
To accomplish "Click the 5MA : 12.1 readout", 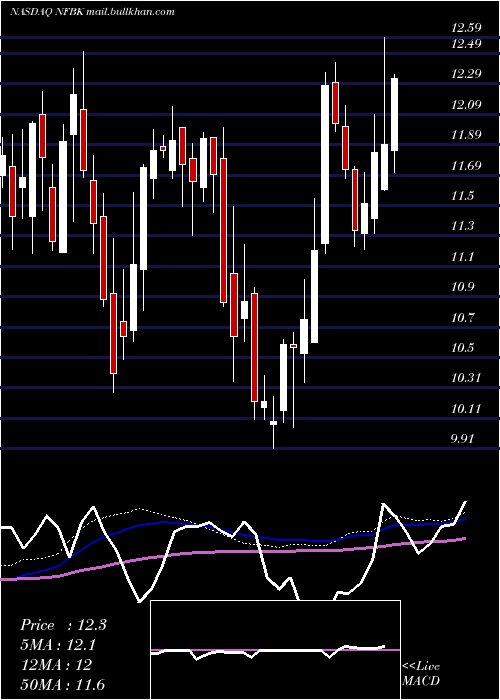I will (59, 645).
